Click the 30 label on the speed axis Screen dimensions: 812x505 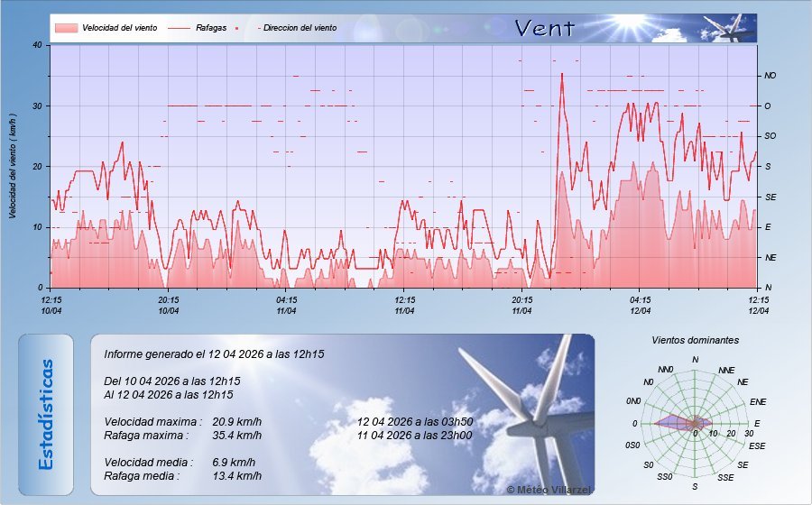[x=37, y=106]
